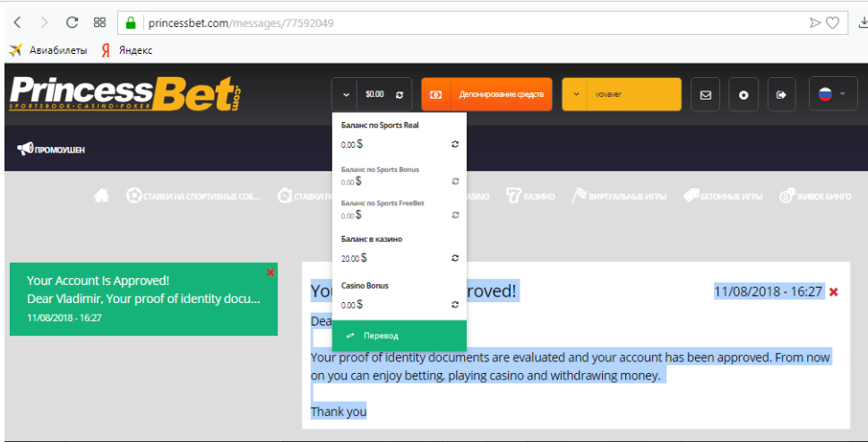Open Живое бинго menu item
Image resolution: width=868 pixels, height=442 pixels.
815,196
